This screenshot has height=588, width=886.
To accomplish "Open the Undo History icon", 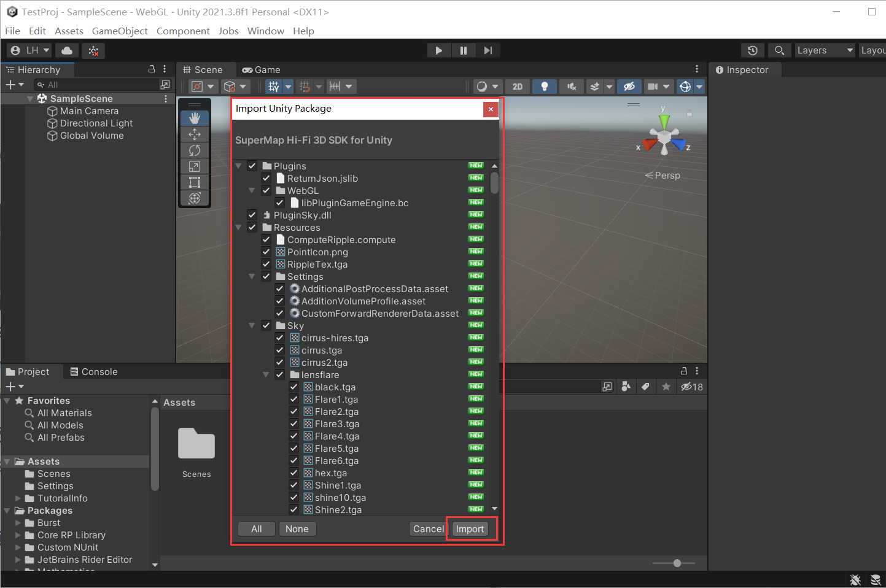I will pos(753,50).
